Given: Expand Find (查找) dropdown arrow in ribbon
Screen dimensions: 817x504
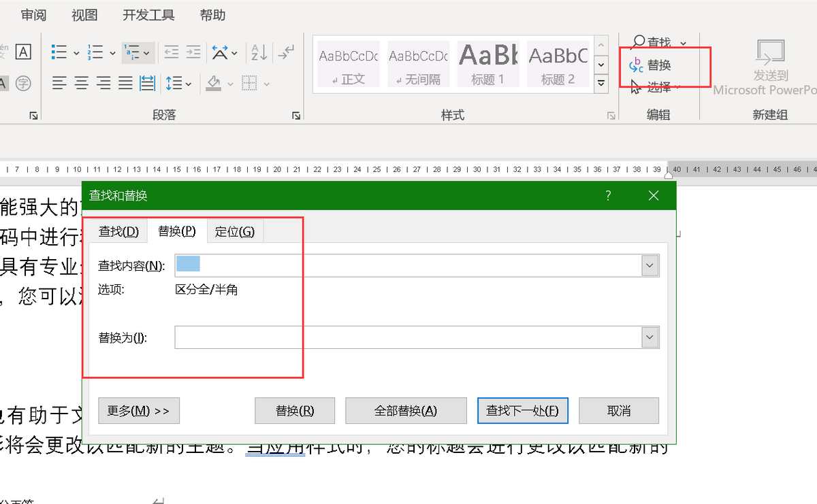Looking at the screenshot, I should 683,44.
